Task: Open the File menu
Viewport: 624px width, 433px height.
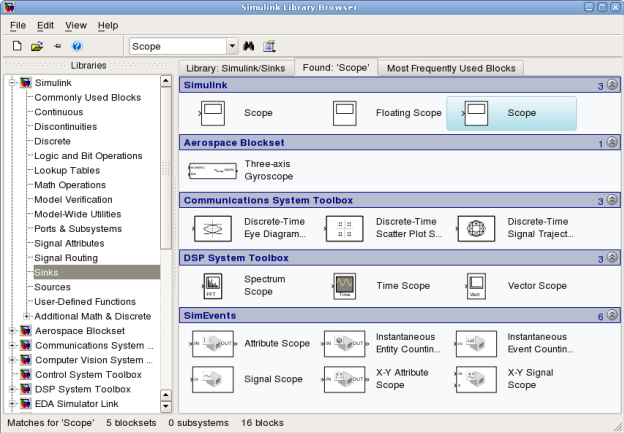Action: tap(18, 25)
